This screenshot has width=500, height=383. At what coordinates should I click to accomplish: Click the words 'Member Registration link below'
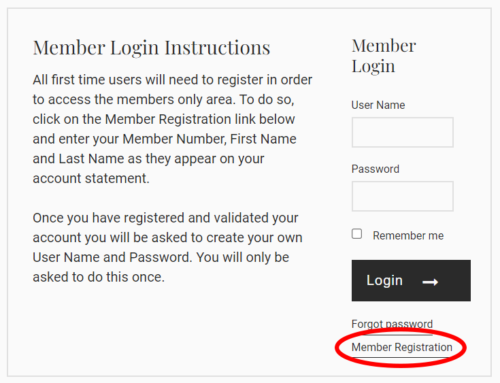[x=200, y=119]
